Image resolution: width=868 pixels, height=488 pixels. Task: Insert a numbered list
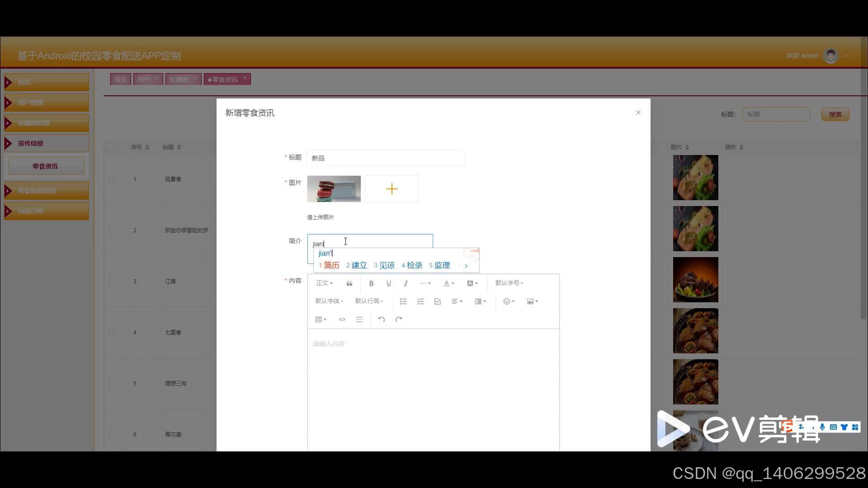pyautogui.click(x=420, y=301)
